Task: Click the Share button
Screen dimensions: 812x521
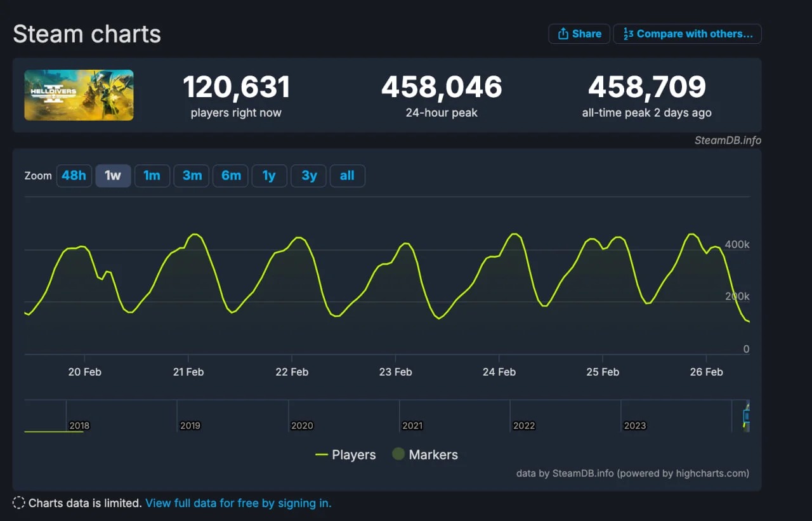Action: pyautogui.click(x=579, y=34)
